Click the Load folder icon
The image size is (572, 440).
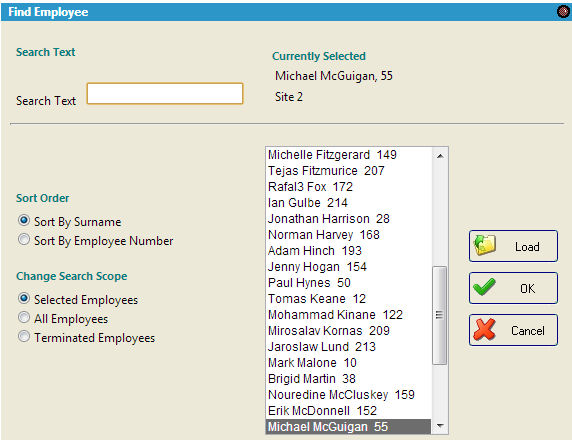(x=484, y=245)
